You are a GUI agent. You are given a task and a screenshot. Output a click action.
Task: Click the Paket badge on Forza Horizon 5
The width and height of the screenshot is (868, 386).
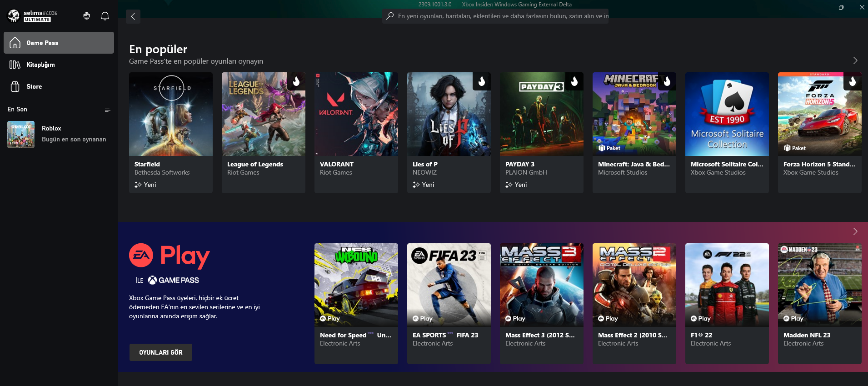(795, 148)
